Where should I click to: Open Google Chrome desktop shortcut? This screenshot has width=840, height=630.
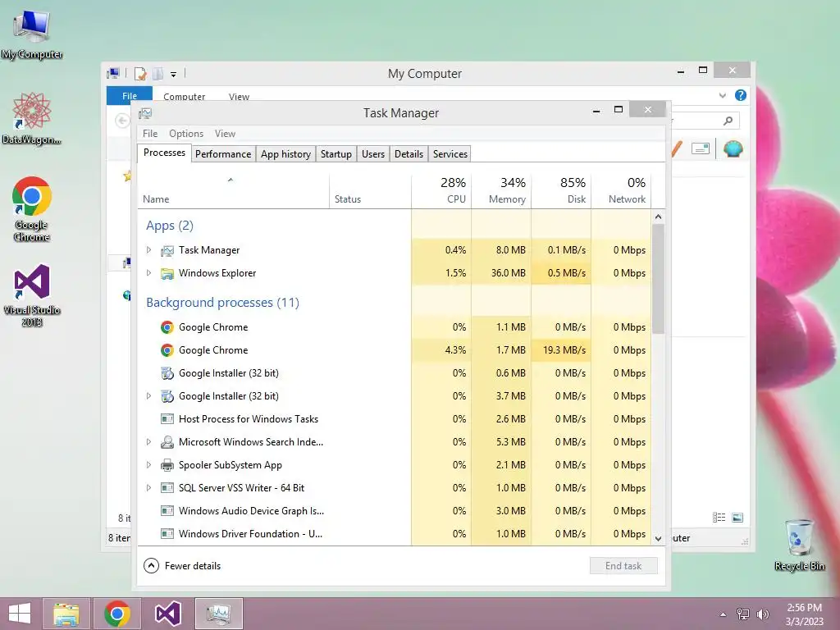(x=32, y=209)
